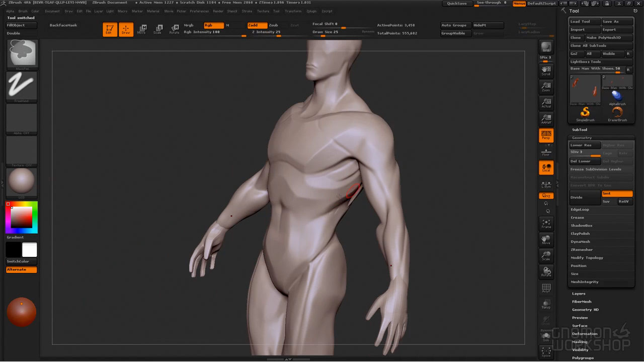Toggle Persp perspective mode
The width and height of the screenshot is (644, 362).
(546, 135)
